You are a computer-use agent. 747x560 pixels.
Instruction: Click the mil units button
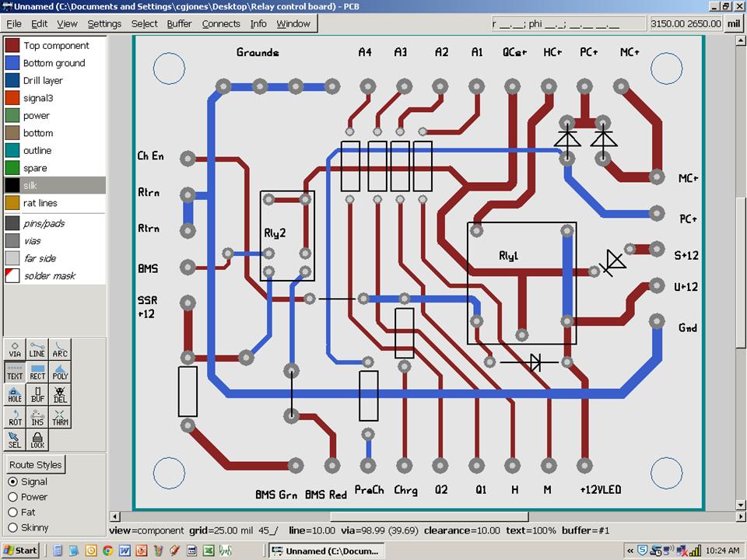point(734,23)
